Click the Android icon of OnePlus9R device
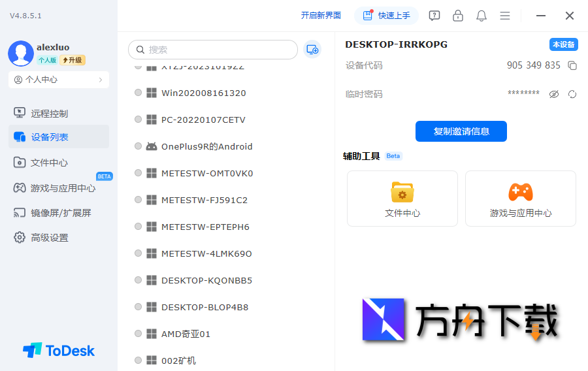 (152, 146)
